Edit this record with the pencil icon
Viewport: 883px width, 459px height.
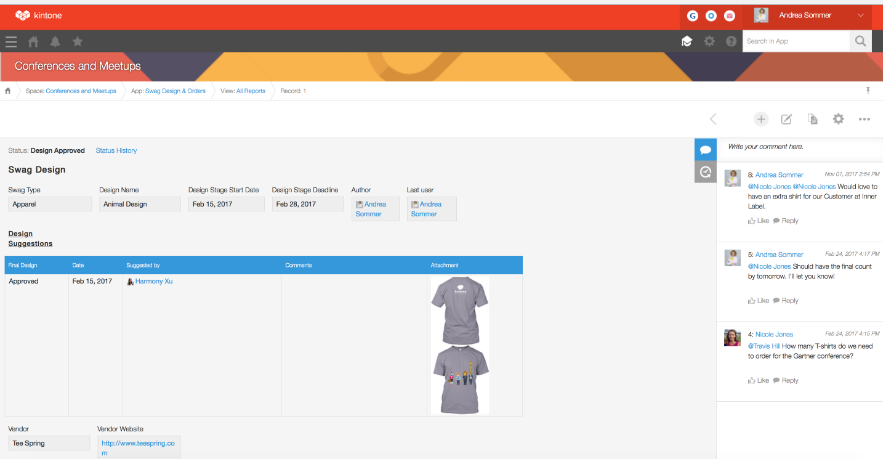click(787, 119)
